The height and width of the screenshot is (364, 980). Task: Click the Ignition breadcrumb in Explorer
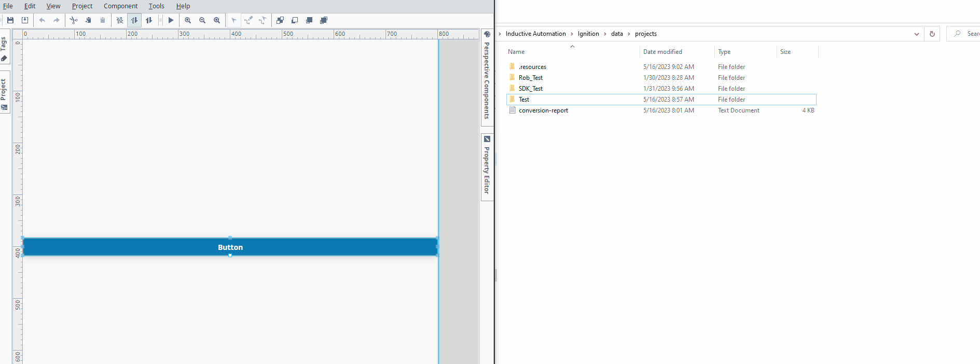click(588, 34)
